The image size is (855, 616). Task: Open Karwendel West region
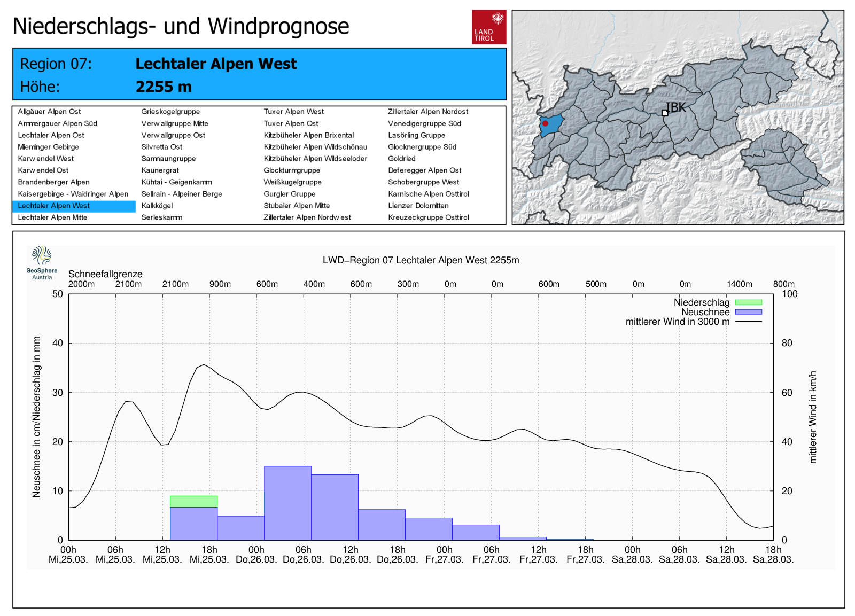click(46, 159)
